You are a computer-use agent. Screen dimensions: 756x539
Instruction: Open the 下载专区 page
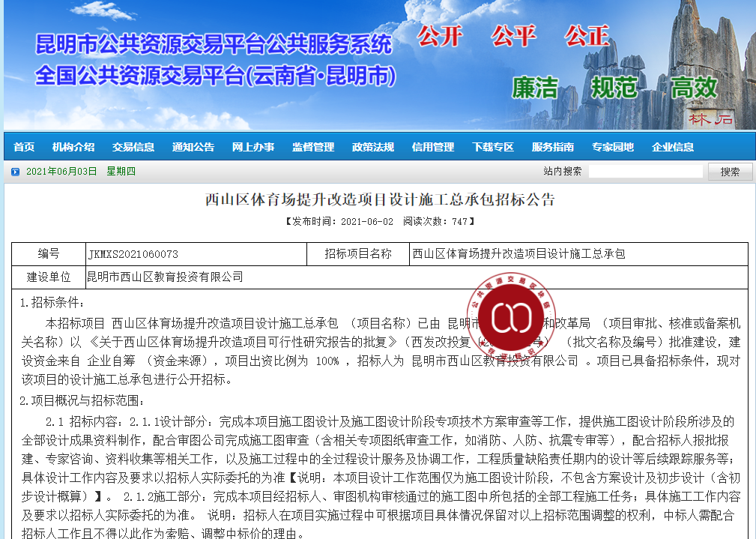pyautogui.click(x=493, y=147)
